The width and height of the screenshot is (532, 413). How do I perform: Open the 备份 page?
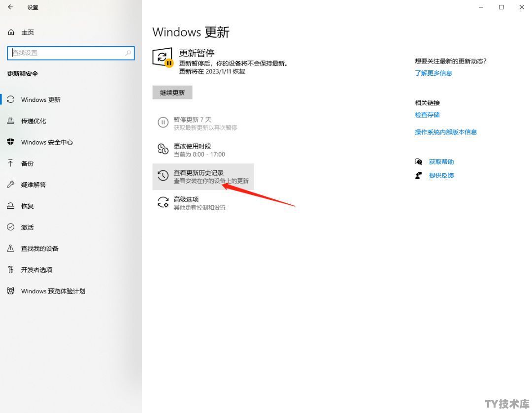point(70,163)
